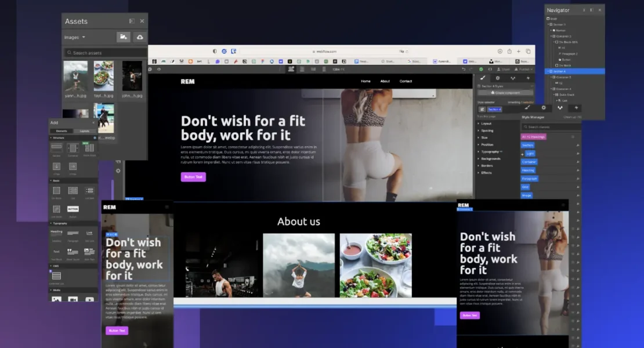Open the Interactions lightning bolt panel
Viewport: 644px width, 348px height.
tap(513, 78)
